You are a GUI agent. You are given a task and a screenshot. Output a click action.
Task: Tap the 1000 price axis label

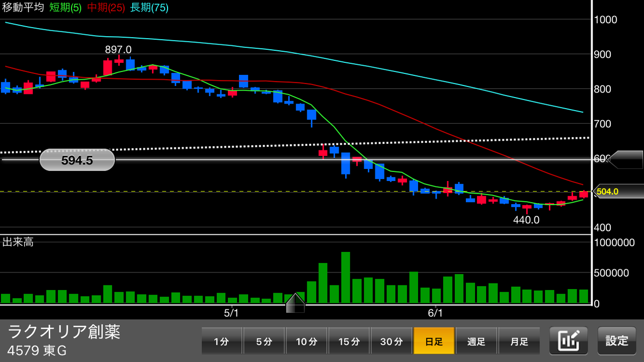pos(606,20)
